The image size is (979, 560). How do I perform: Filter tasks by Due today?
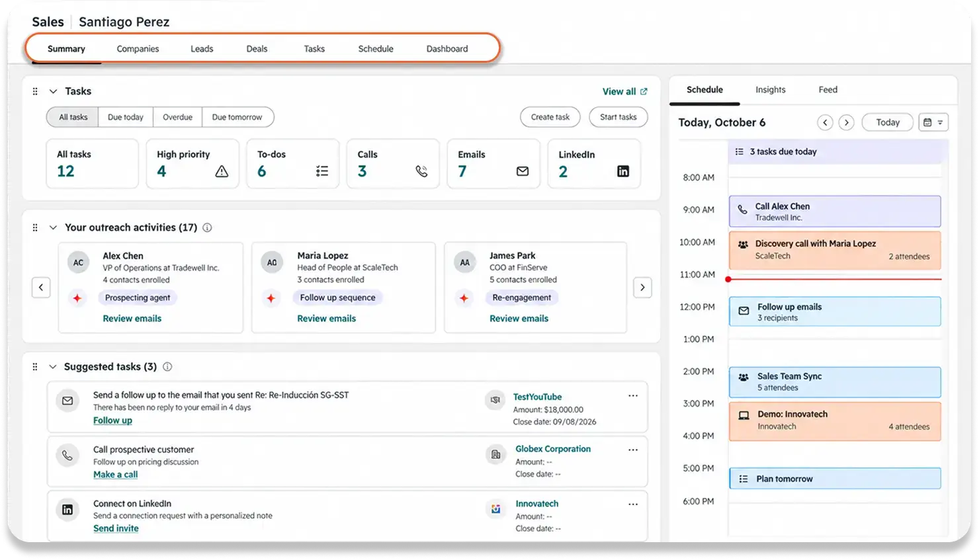pos(126,117)
